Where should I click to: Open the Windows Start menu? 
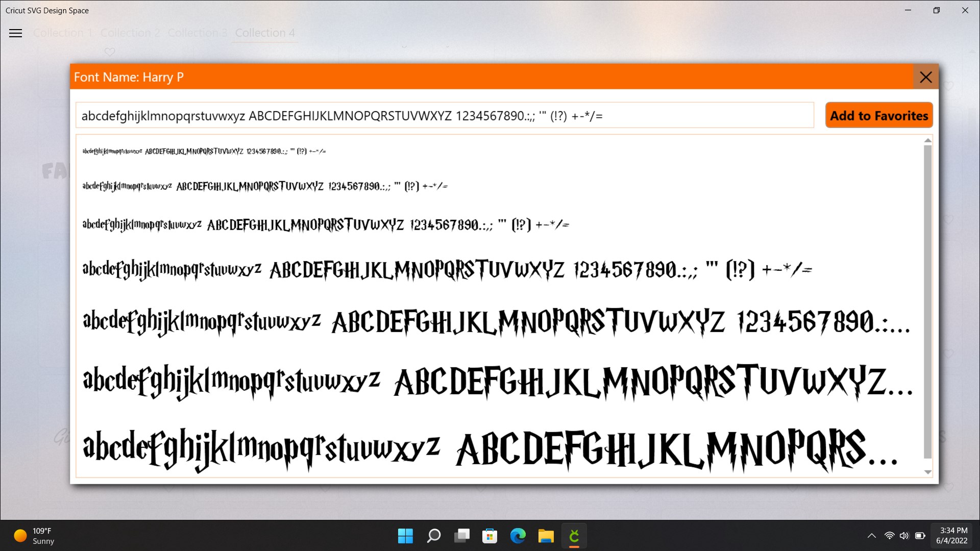pyautogui.click(x=405, y=536)
